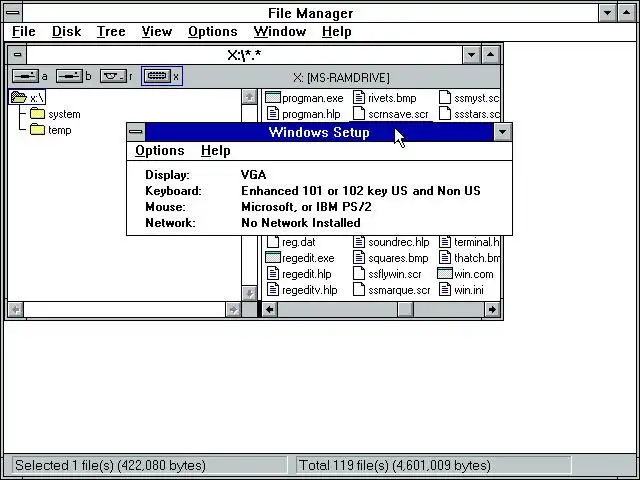Viewport: 640px width, 480px height.
Task: Open Disk menu in File Manager
Action: (x=67, y=32)
